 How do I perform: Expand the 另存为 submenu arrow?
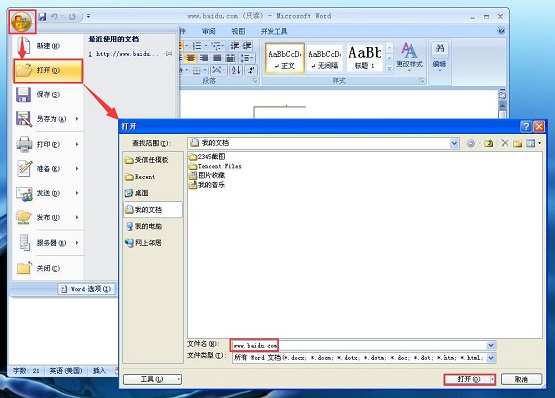77,119
